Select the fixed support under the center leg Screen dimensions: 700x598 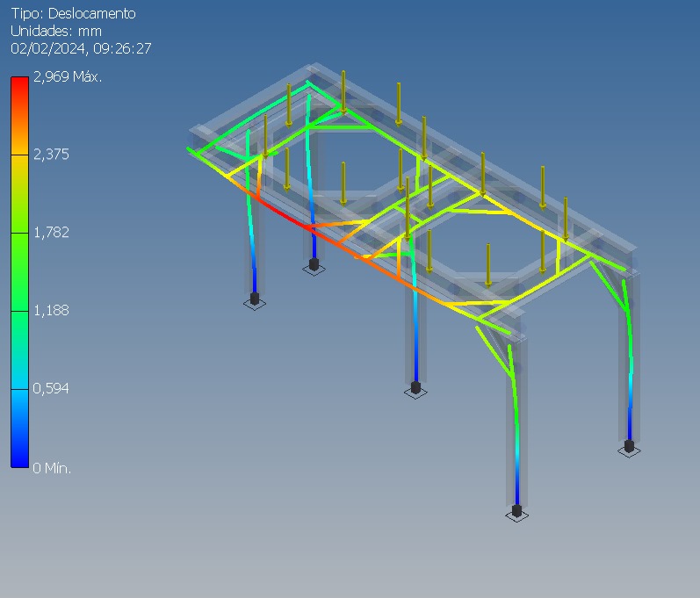point(415,387)
